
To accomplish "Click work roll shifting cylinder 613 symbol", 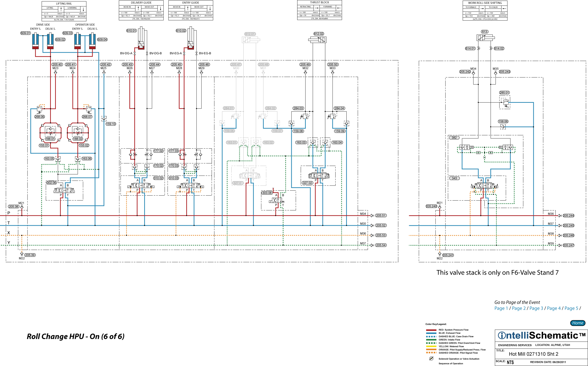I will click(x=485, y=38).
